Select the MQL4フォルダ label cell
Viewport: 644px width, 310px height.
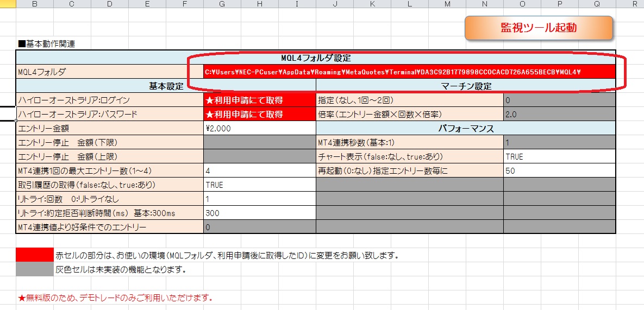pos(110,72)
